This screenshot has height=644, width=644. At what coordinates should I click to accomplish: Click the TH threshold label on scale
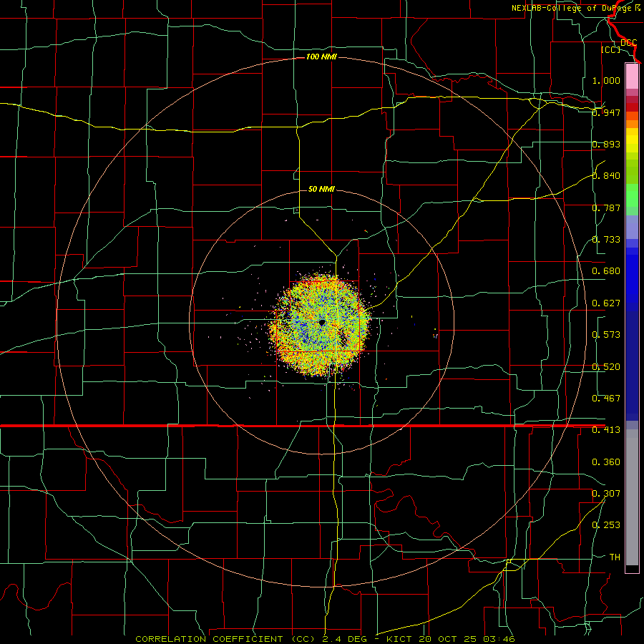[615, 557]
